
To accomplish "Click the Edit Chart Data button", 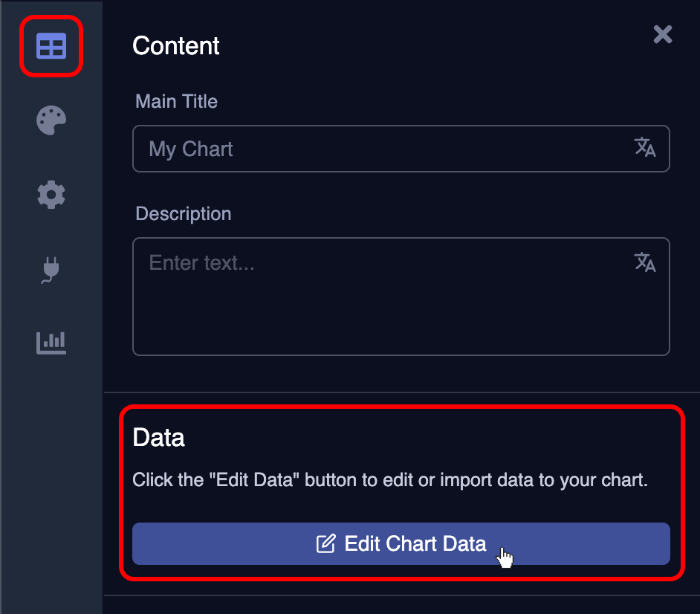I will (401, 543).
